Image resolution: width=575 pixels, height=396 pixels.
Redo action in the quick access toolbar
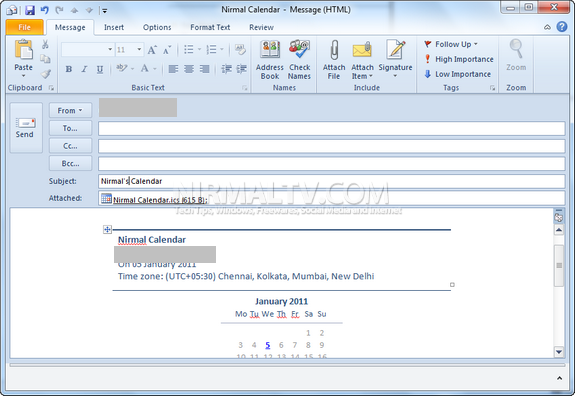(x=59, y=10)
